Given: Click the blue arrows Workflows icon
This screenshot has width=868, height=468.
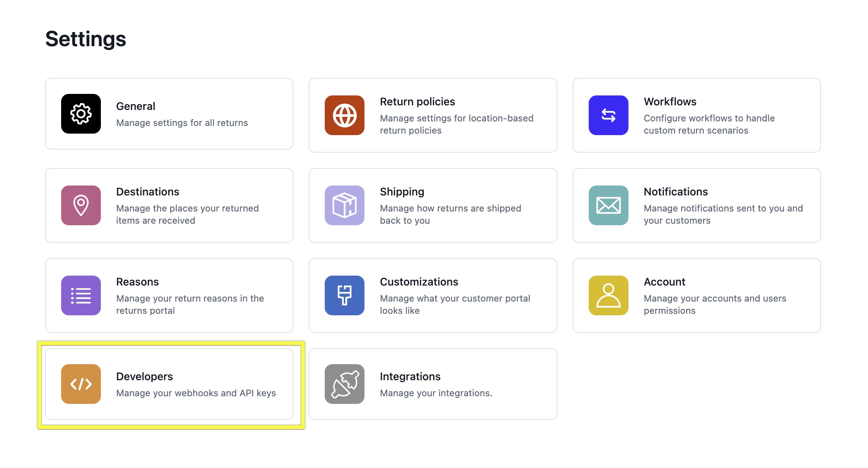Looking at the screenshot, I should tap(609, 115).
